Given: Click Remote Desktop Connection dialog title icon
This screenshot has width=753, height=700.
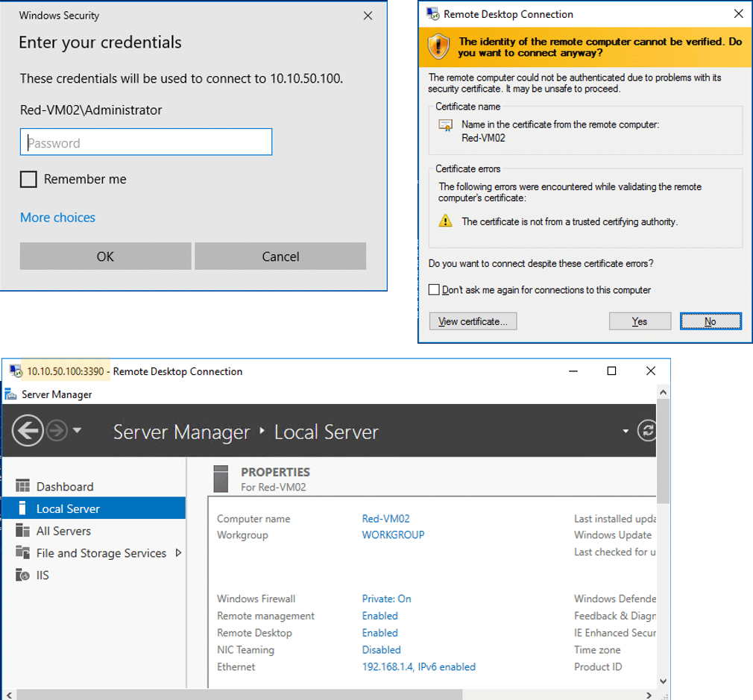Looking at the screenshot, I should click(432, 13).
